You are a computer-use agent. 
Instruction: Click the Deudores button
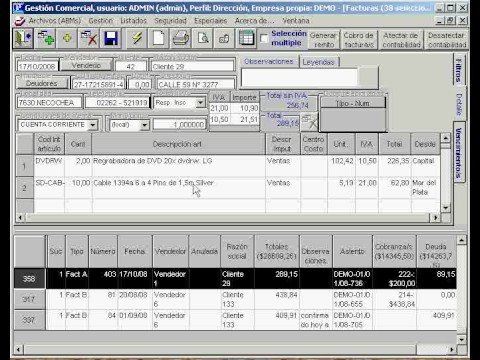[x=42, y=83]
